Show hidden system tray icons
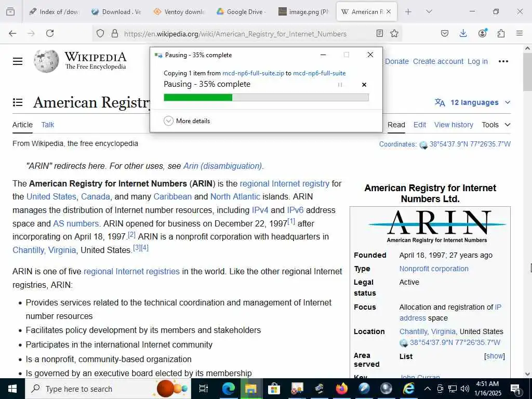 [x=428, y=389]
